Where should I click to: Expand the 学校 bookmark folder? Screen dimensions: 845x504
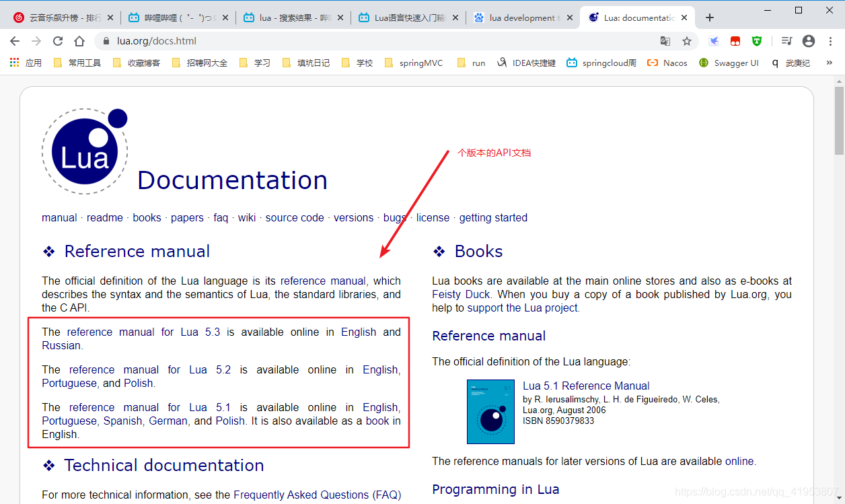pyautogui.click(x=357, y=63)
